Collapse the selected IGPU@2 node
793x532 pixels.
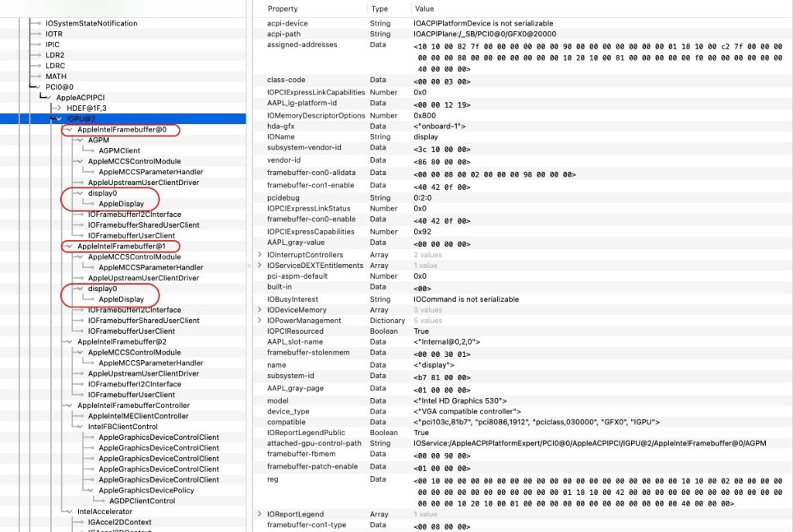[59, 118]
